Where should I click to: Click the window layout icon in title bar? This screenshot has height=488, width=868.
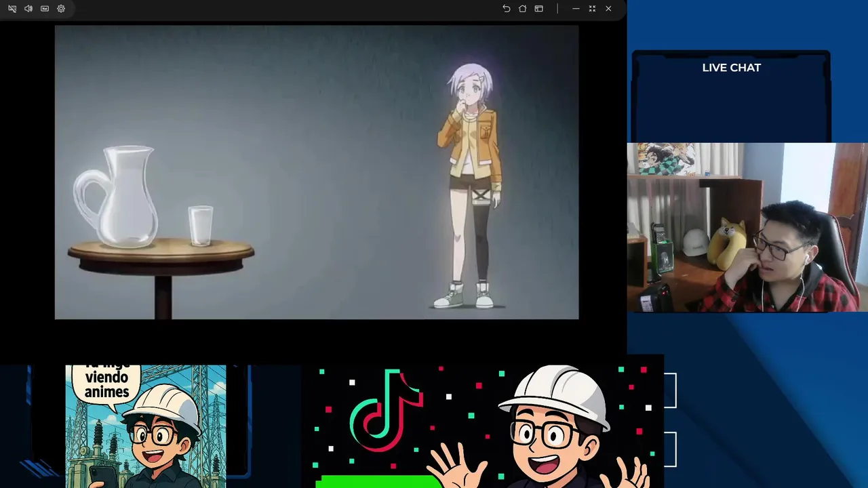538,9
